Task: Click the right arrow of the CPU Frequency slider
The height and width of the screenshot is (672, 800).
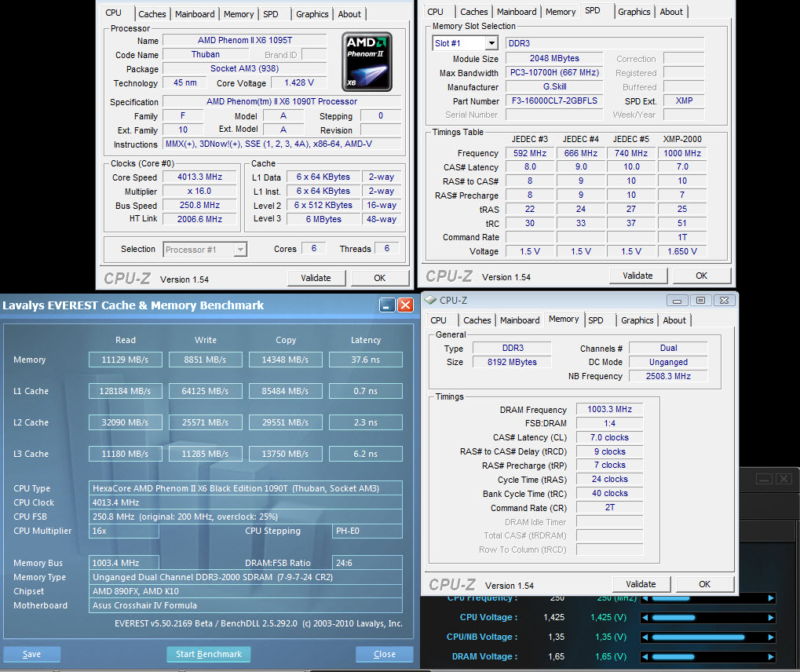Action: click(x=771, y=598)
